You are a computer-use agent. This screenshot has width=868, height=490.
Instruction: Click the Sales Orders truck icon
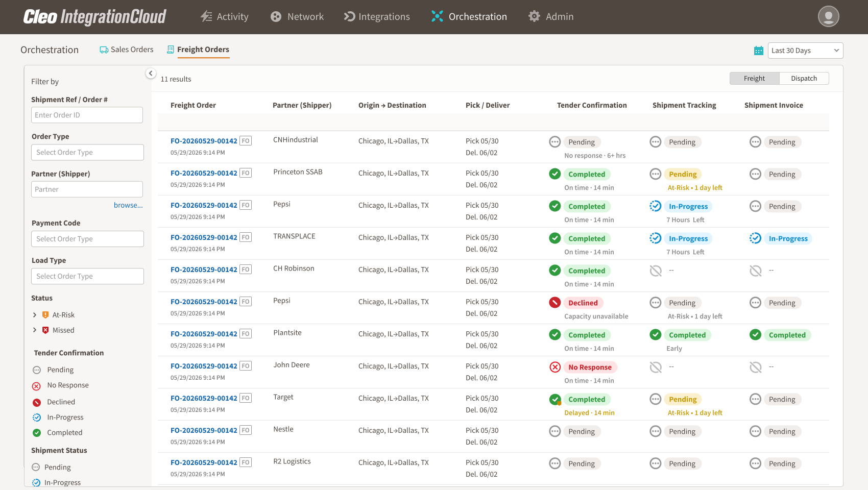(x=104, y=50)
